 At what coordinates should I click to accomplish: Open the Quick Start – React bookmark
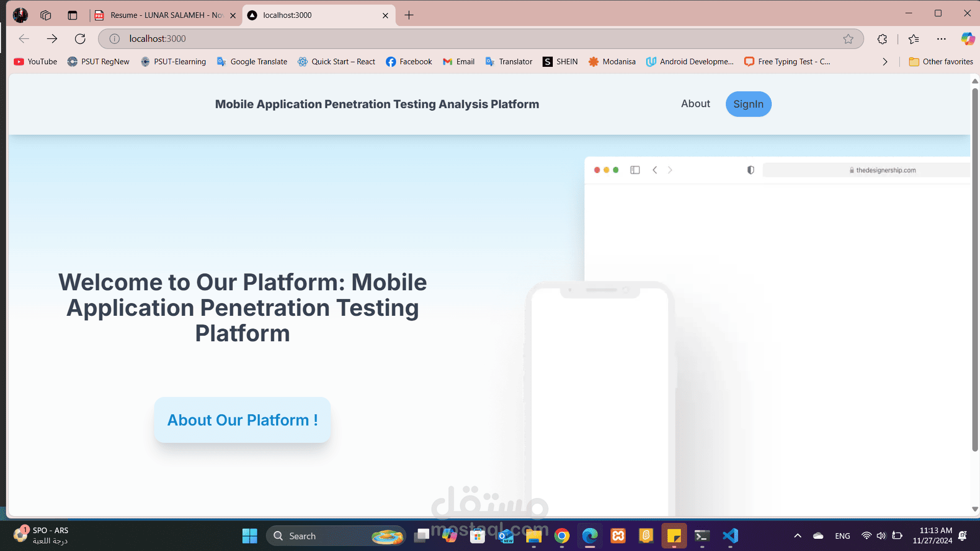pos(336,62)
